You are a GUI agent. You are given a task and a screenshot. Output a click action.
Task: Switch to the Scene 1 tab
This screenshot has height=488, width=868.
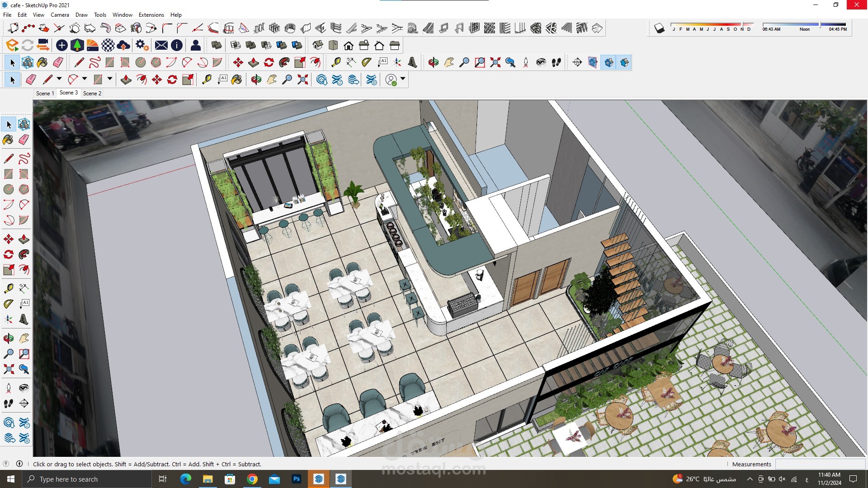click(45, 94)
